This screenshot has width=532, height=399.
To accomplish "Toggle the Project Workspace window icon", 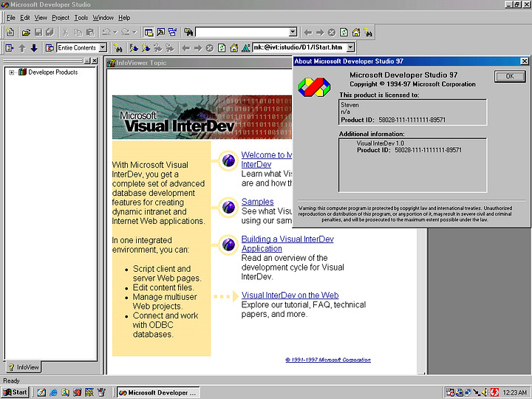I will pyautogui.click(x=149, y=33).
